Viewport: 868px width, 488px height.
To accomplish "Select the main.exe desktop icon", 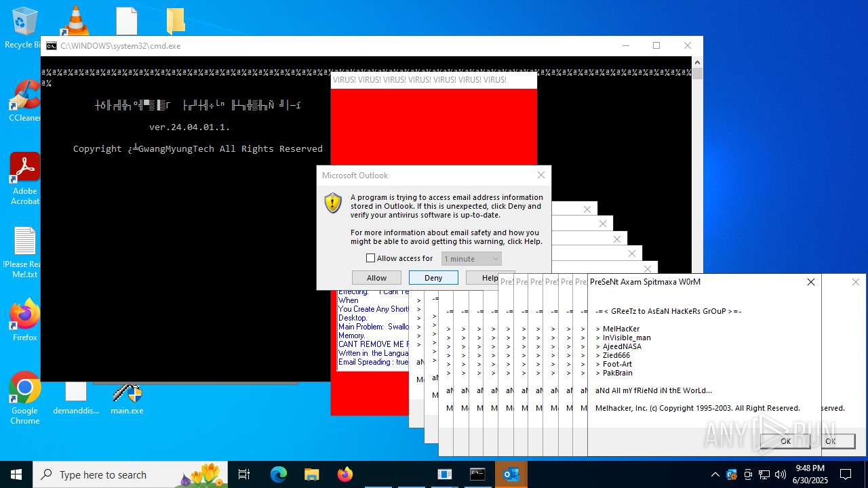I will [127, 399].
